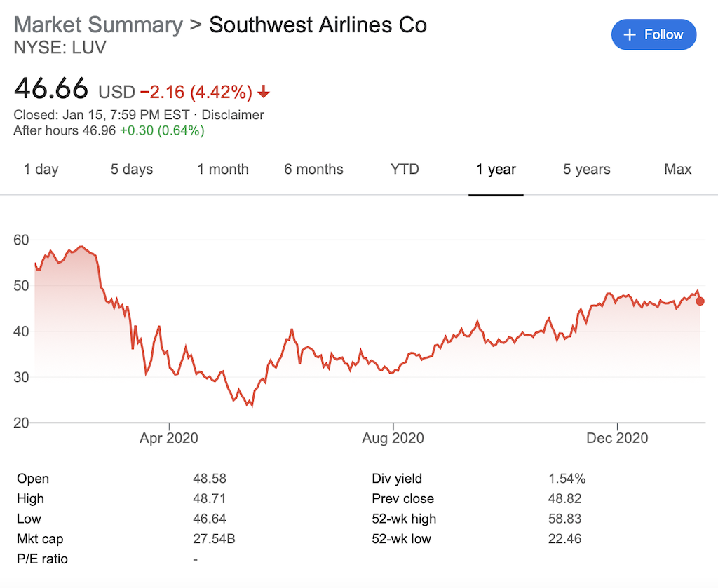This screenshot has width=718, height=588.
Task: Show the 1 month chart range
Action: coord(223,169)
